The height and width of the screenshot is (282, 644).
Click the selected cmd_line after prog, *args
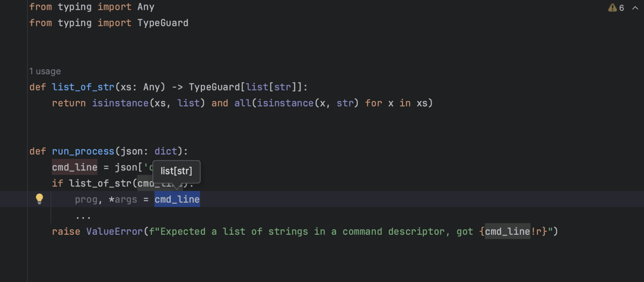tap(177, 199)
